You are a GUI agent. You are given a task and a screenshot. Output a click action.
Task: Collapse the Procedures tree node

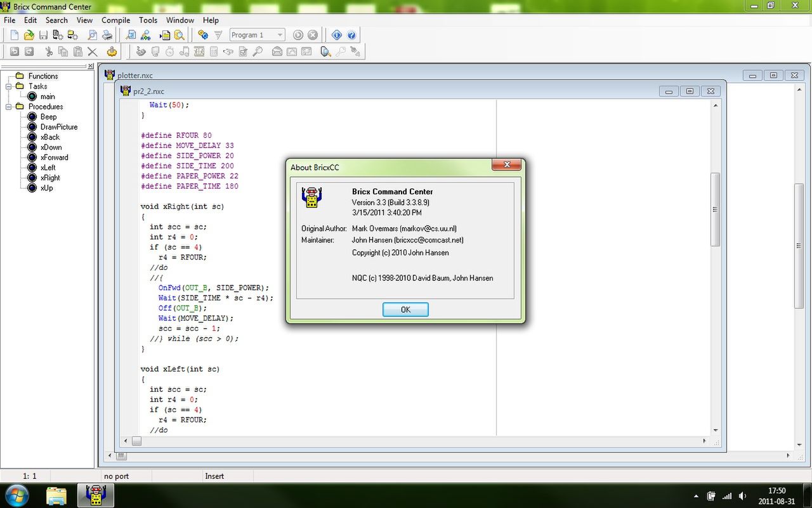click(10, 107)
